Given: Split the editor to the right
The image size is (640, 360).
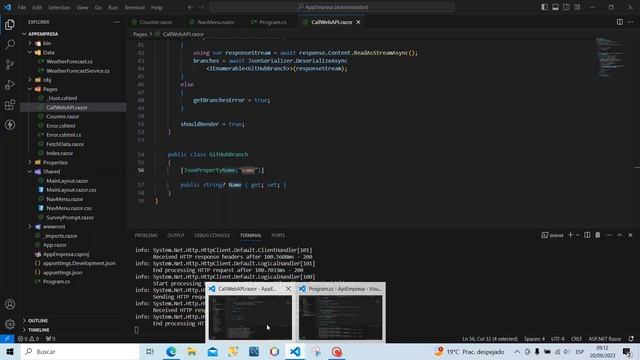Looking at the screenshot, I should [x=620, y=22].
